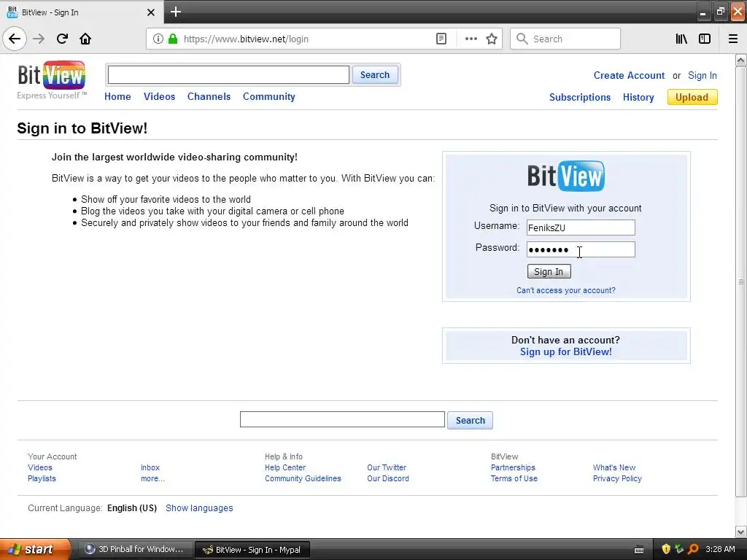Viewport: 747px width, 560px height.
Task: Open Our Discord footer link
Action: 388,478
